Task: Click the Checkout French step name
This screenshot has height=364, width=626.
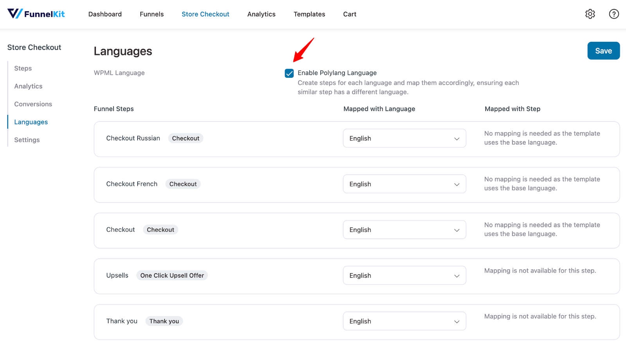Action: [x=132, y=184]
